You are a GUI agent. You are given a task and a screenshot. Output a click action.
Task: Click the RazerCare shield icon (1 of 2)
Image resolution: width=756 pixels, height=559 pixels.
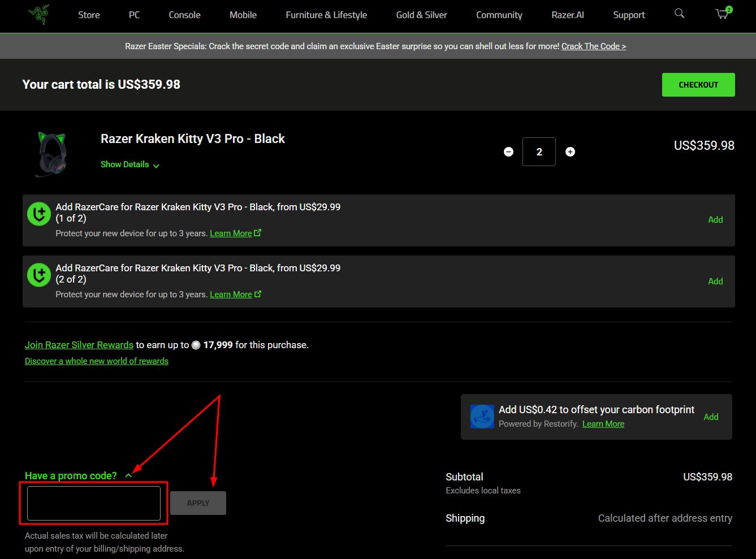[x=39, y=214]
